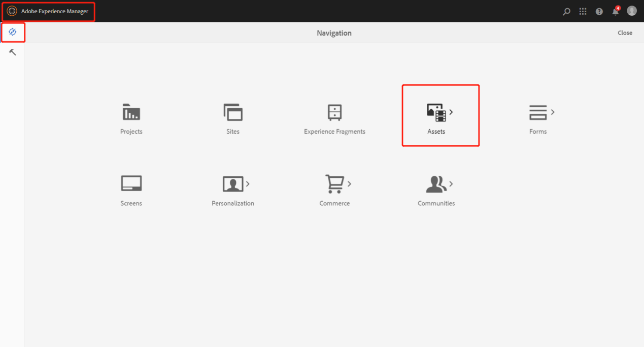This screenshot has height=347, width=644.
Task: Open the Solutions grid switcher
Action: click(x=583, y=11)
